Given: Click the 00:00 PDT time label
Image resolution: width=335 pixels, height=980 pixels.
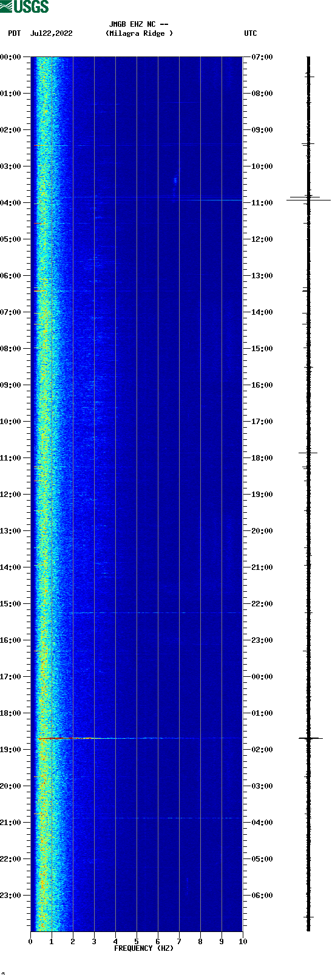Looking at the screenshot, I should (x=11, y=57).
